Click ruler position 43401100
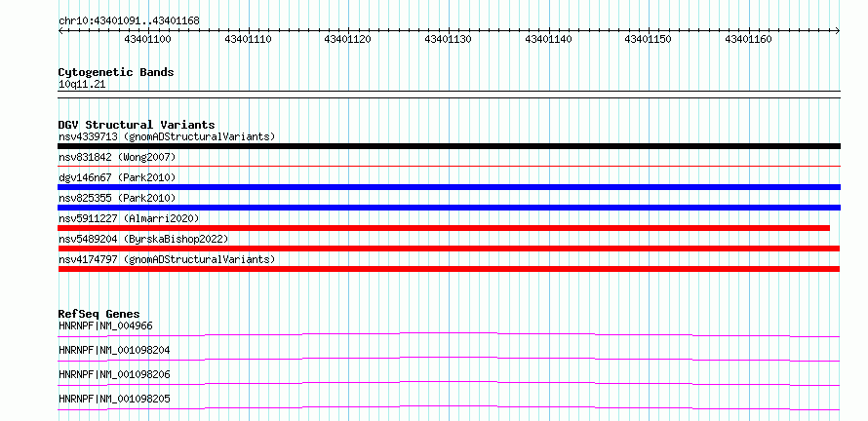868x421 pixels. (148, 39)
